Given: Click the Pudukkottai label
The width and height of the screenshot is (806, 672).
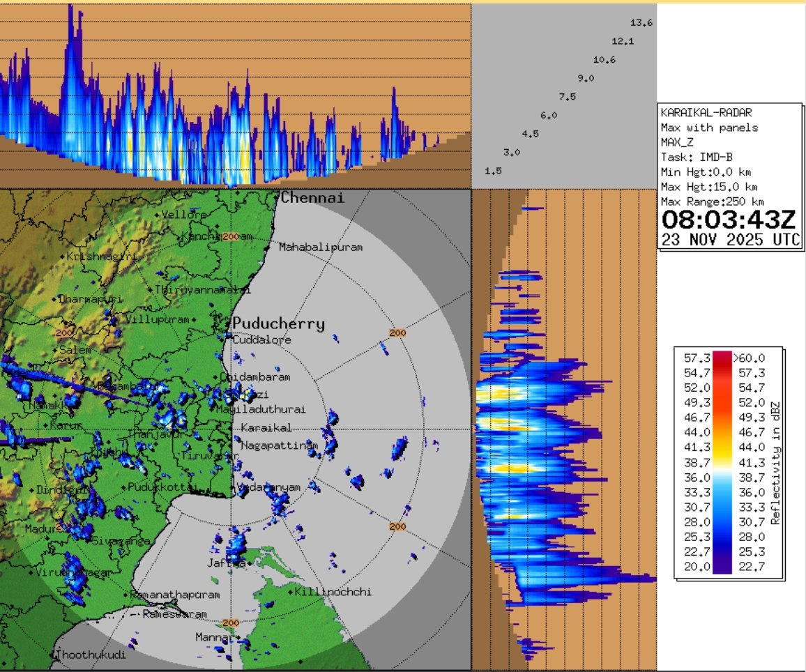Looking at the screenshot, I should coord(162,487).
